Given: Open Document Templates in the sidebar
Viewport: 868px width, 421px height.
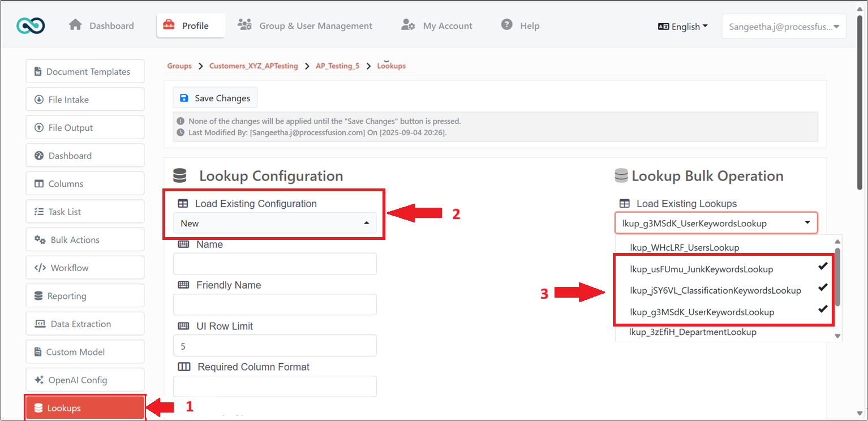Looking at the screenshot, I should click(85, 71).
